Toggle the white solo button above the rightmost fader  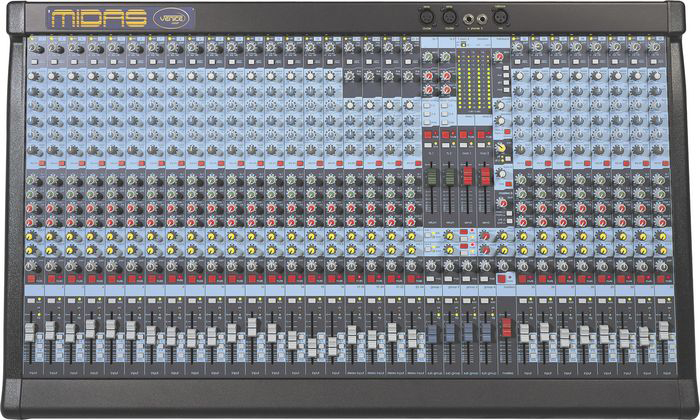click(661, 301)
